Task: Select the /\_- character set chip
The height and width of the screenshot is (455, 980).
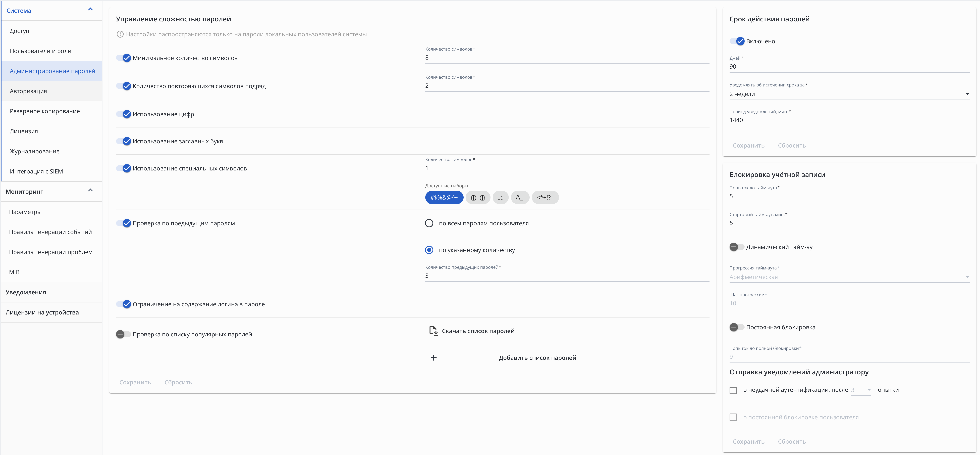Action: (x=520, y=197)
